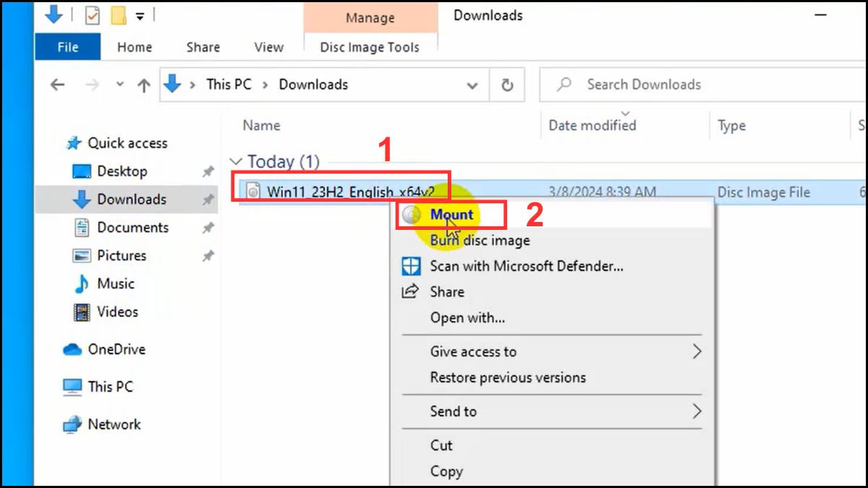
Task: Click the New Folder quick access toolbar icon
Action: pyautogui.click(x=116, y=14)
